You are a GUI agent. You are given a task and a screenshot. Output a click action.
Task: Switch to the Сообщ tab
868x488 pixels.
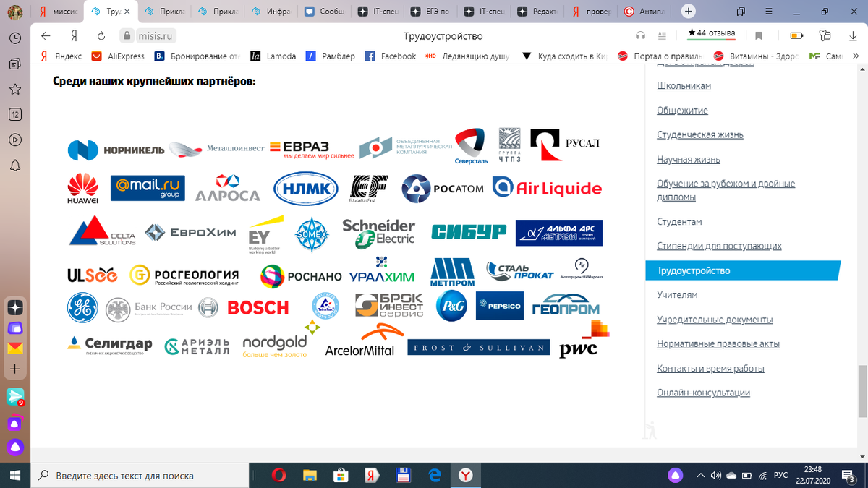point(325,12)
